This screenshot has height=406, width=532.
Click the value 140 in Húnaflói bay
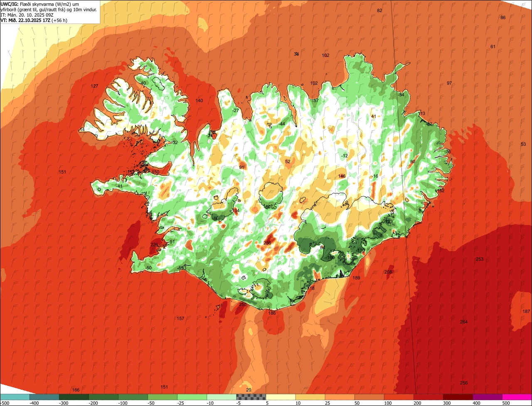click(x=199, y=101)
